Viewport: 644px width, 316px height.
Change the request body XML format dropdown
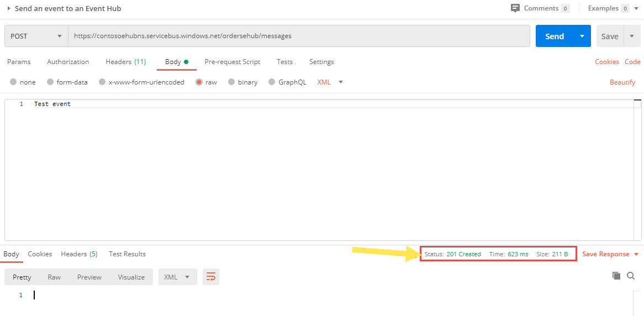click(x=330, y=82)
